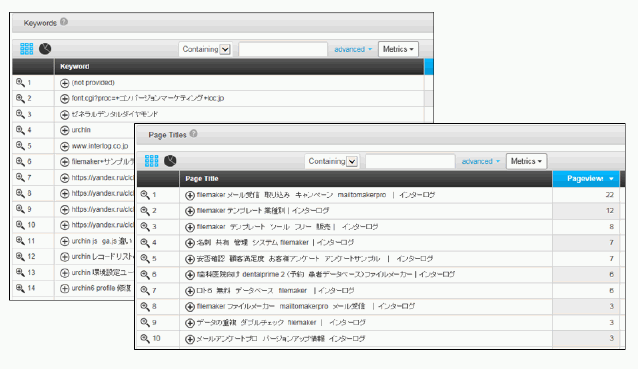638x369 pixels.
Task: Click the help icon beside Keywords title
Action: point(64,22)
